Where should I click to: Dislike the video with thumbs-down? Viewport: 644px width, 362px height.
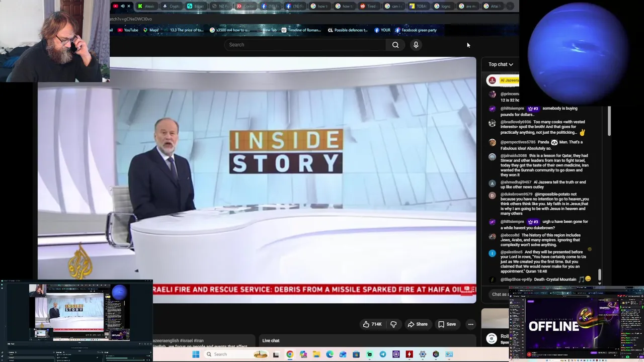[393, 324]
